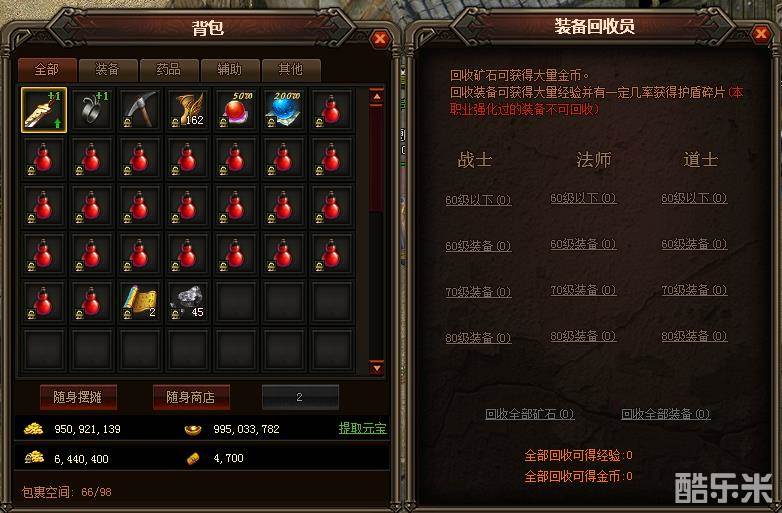
Task: Click 回收全部矿石 link
Action: 530,414
